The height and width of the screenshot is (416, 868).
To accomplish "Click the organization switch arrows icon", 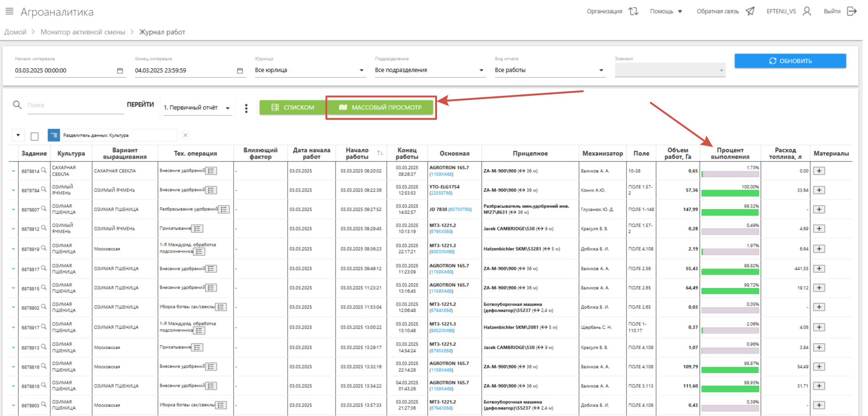I will click(633, 11).
